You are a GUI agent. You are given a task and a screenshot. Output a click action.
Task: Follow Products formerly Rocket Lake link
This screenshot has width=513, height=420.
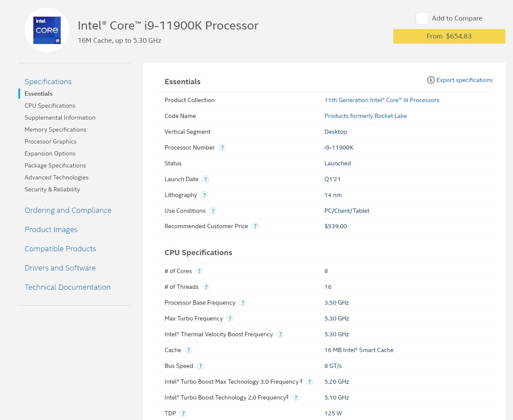tap(366, 116)
